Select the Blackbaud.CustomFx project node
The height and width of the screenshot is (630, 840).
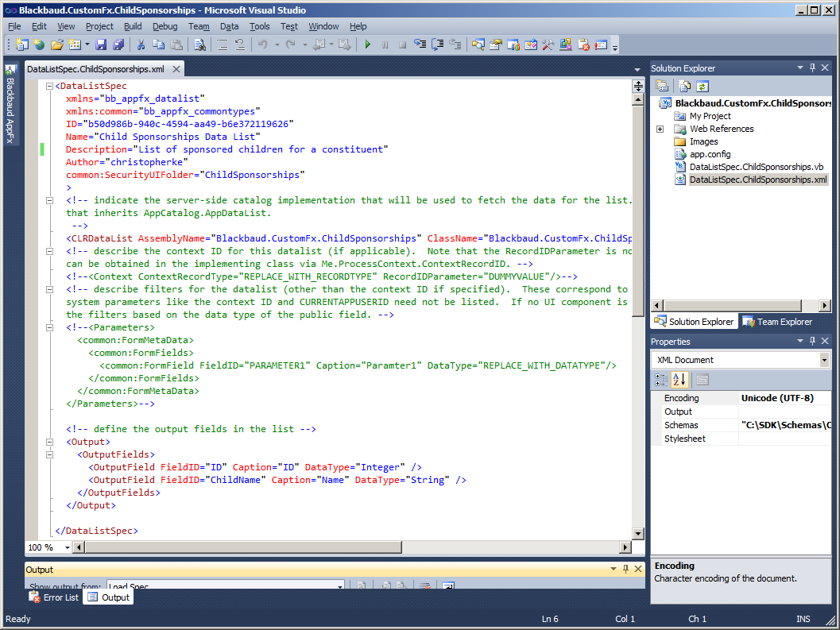(752, 103)
